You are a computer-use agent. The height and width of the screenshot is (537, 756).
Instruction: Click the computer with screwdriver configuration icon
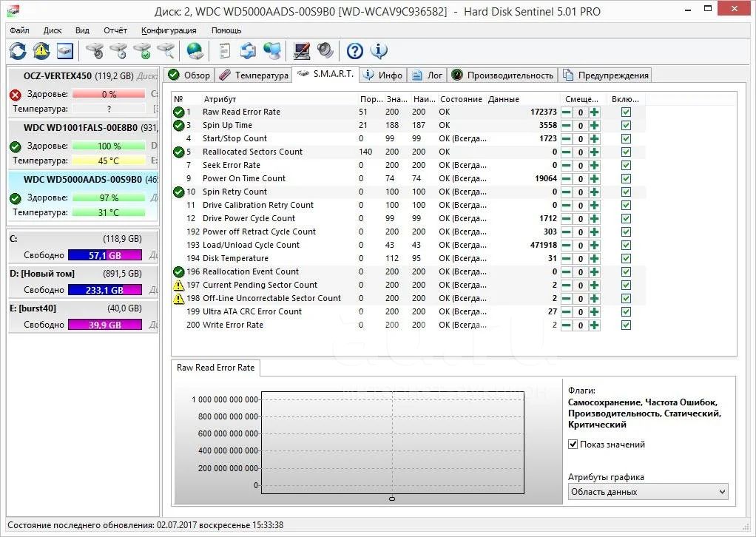(302, 50)
